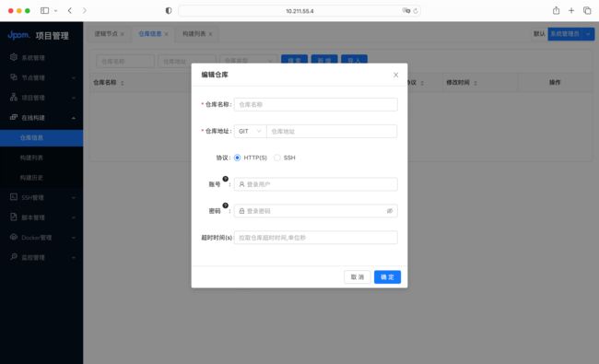The width and height of the screenshot is (599, 364).
Task: Open the GIT repository type dropdown
Action: coord(250,131)
